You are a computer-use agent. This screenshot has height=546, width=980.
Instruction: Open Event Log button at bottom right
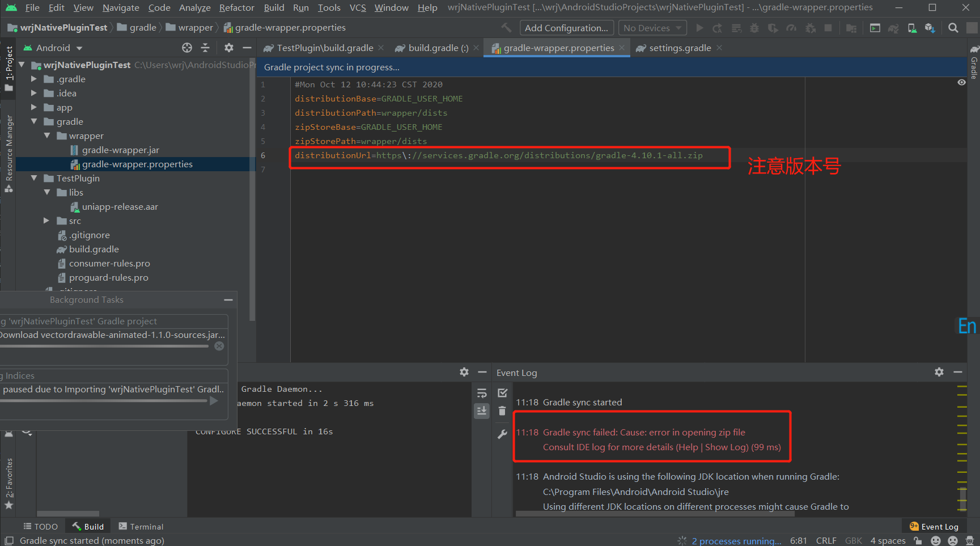pyautogui.click(x=934, y=526)
